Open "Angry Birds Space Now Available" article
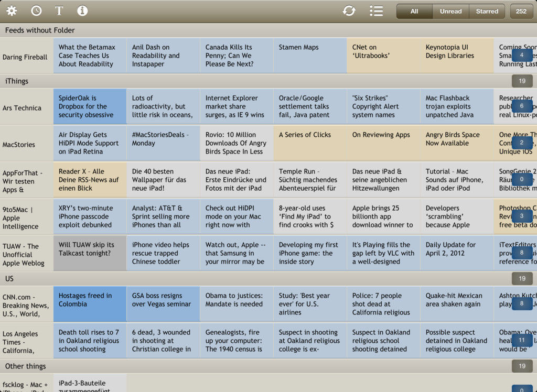 coord(457,143)
